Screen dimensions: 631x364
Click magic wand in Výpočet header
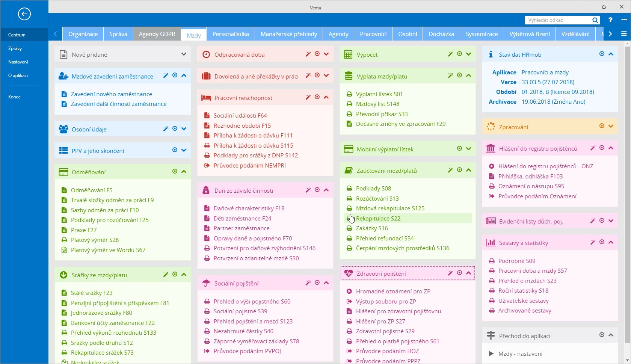pyautogui.click(x=450, y=54)
